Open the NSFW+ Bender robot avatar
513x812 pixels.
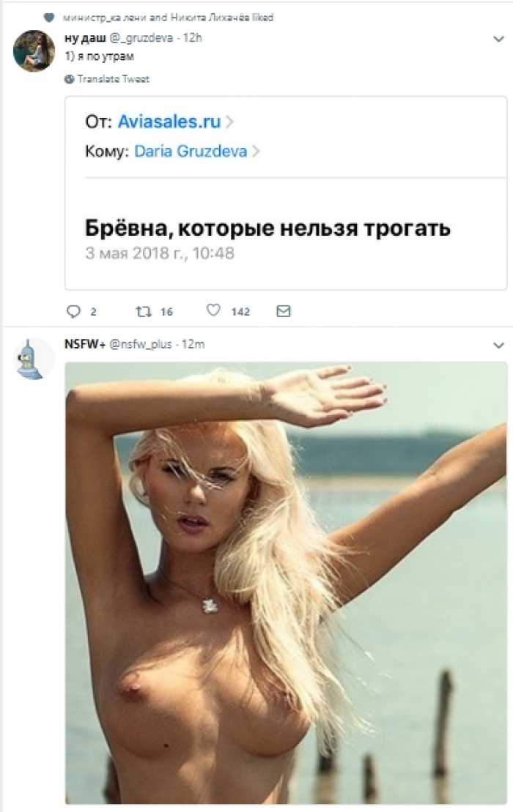click(34, 359)
